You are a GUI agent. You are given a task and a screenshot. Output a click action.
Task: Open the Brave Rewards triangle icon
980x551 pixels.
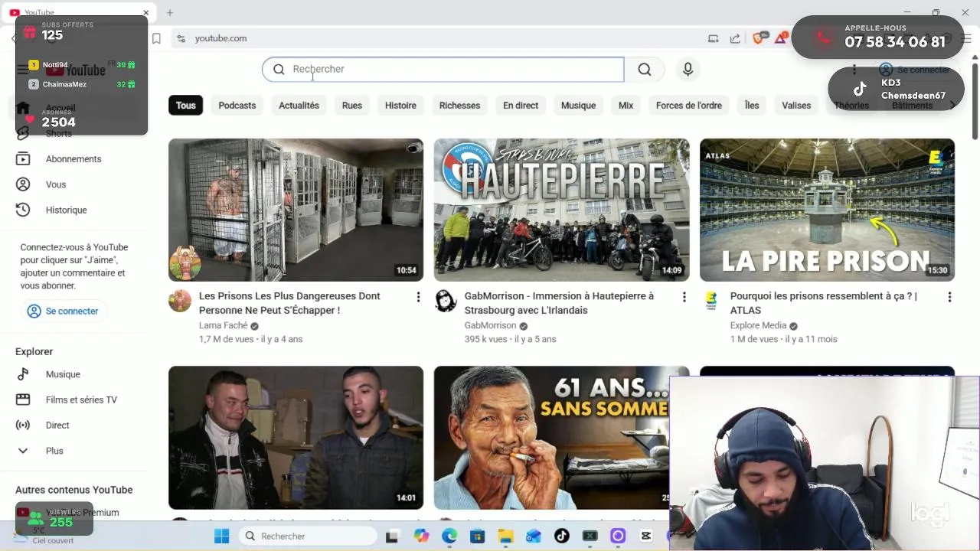point(780,37)
